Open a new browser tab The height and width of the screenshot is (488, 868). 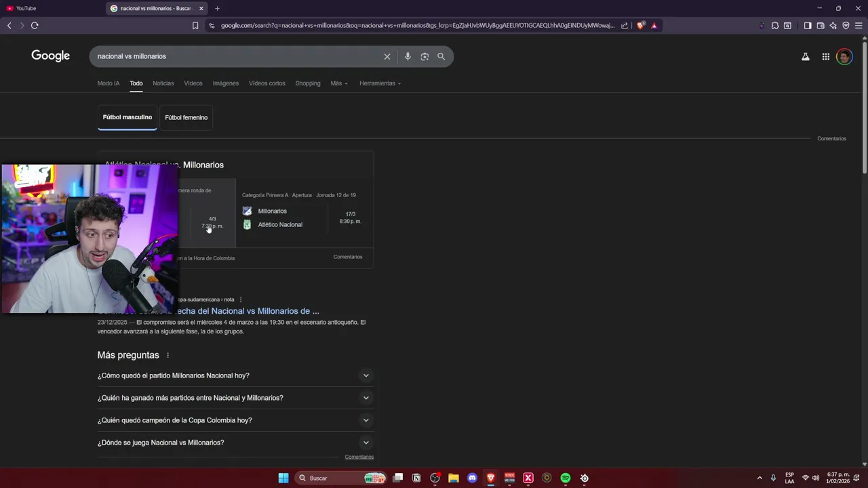click(x=217, y=8)
